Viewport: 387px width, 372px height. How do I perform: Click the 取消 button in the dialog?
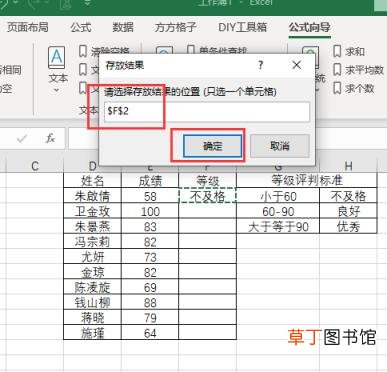tap(280, 146)
